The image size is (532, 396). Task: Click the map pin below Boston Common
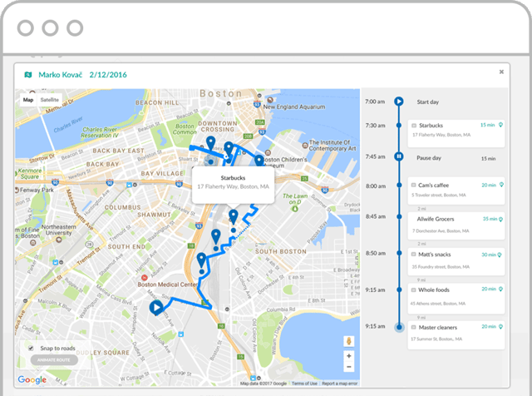210,143
